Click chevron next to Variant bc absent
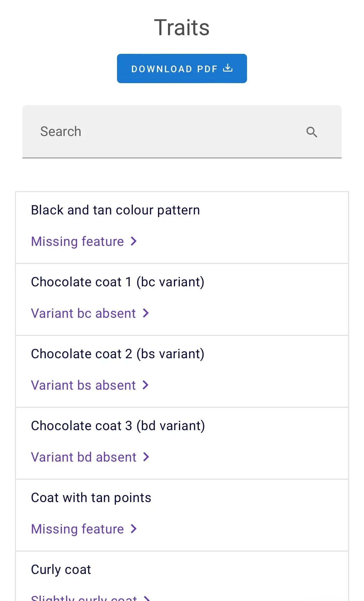 click(146, 313)
